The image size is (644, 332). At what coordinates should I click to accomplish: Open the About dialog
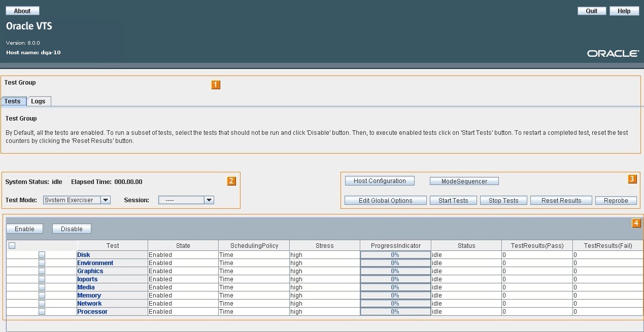tap(22, 11)
